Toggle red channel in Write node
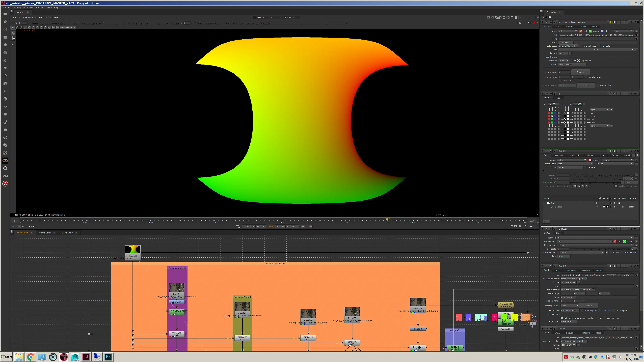This screenshot has width=644, height=362. click(x=580, y=31)
